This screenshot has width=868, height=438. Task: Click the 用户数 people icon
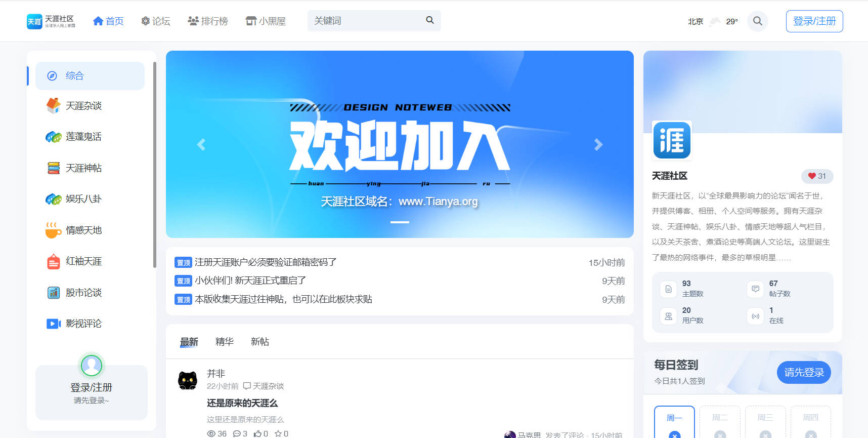click(x=668, y=316)
